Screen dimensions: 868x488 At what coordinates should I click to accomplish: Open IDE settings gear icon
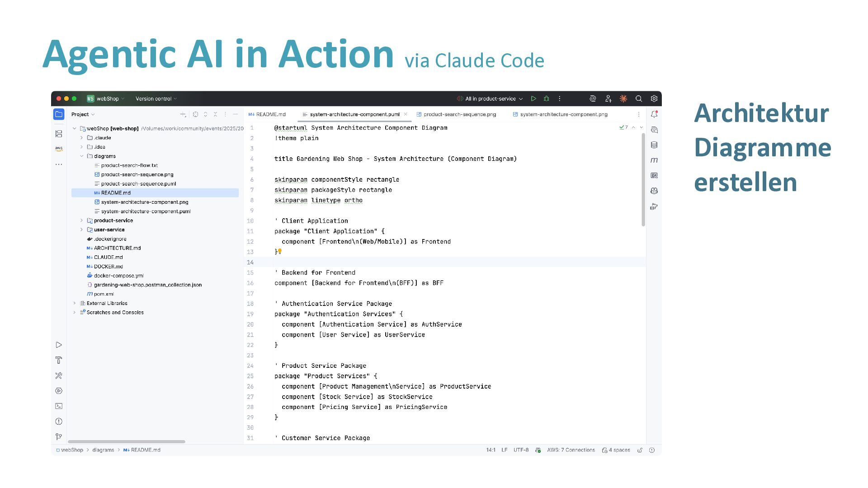point(654,99)
